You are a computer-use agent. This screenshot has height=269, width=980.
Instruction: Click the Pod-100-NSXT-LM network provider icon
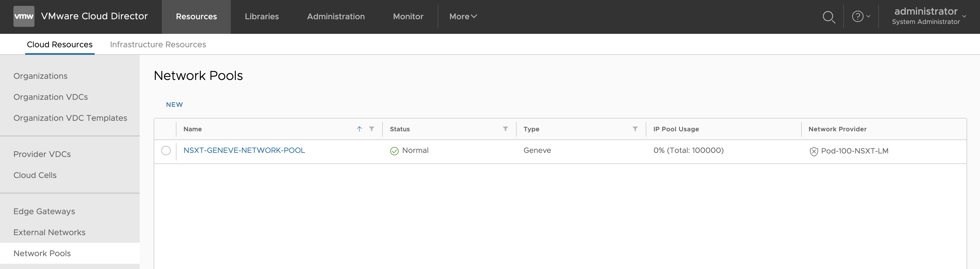pos(814,152)
